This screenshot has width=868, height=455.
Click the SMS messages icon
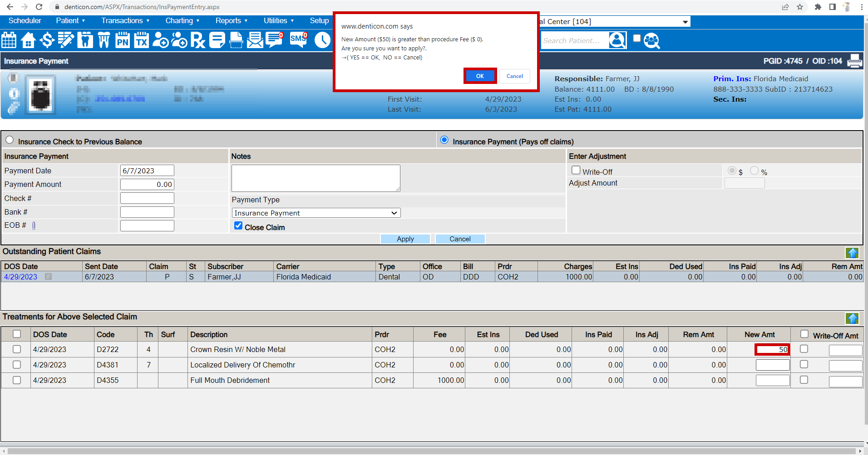coord(298,39)
